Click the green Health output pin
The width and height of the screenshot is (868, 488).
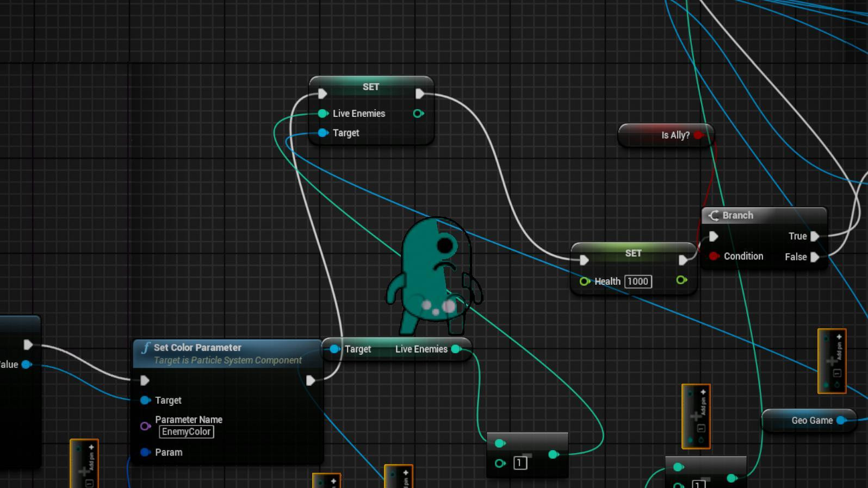point(681,280)
